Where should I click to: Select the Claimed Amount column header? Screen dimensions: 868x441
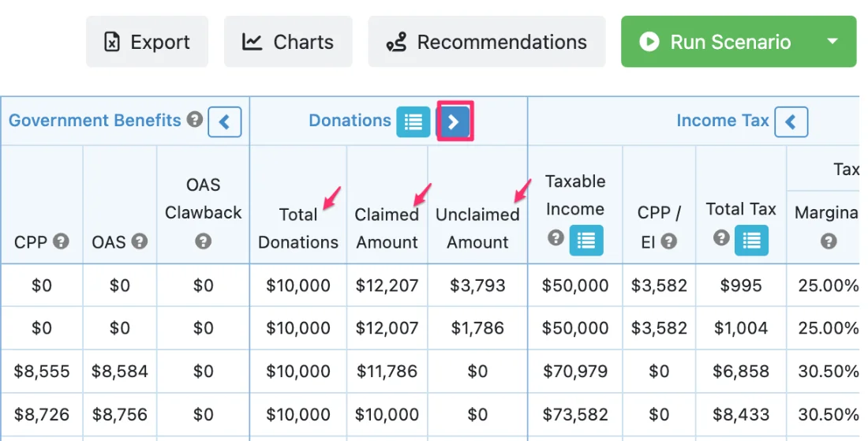pos(387,228)
